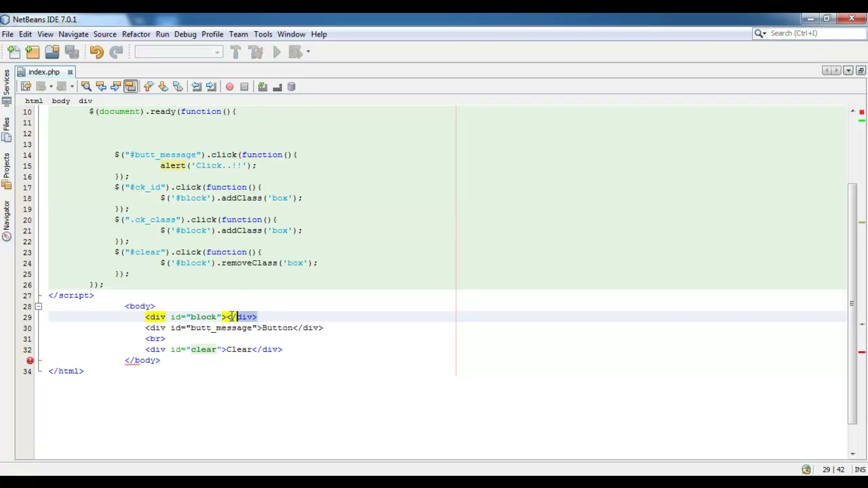Open the Window menu

click(x=291, y=34)
